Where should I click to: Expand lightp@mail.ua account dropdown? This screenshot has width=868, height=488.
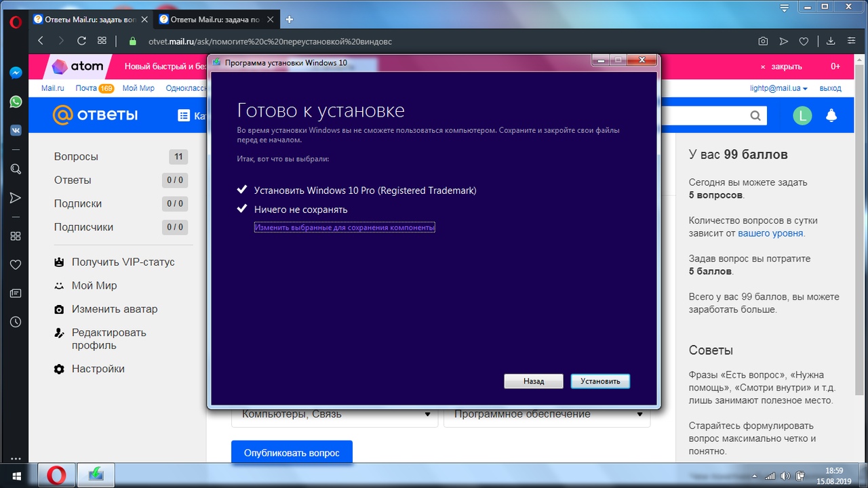point(779,88)
